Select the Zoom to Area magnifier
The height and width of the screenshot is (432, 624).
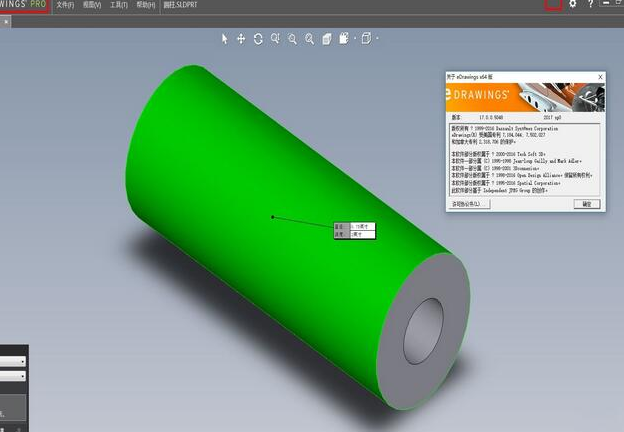(x=292, y=39)
